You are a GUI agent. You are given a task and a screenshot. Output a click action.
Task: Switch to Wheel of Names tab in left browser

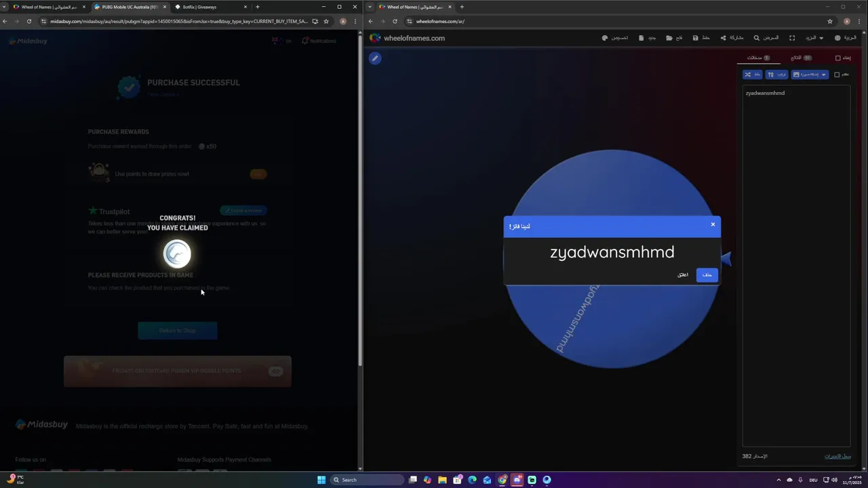click(x=48, y=7)
